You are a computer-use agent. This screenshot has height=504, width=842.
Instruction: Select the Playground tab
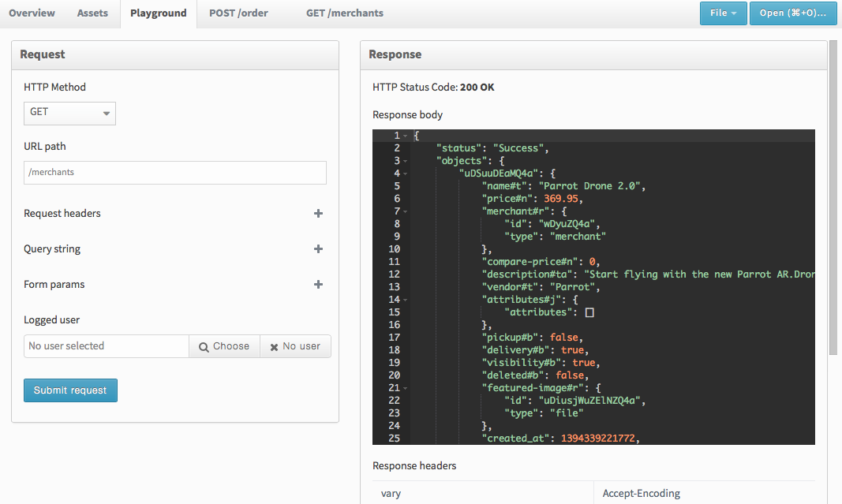tap(159, 13)
